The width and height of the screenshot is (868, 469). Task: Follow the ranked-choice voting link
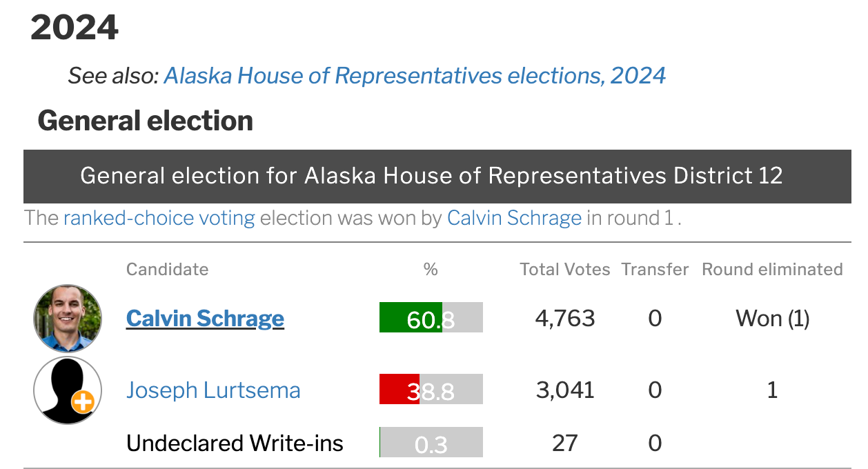click(159, 219)
